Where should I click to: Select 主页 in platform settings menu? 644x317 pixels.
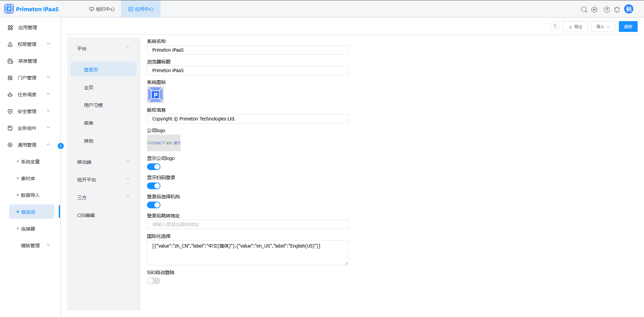click(89, 88)
